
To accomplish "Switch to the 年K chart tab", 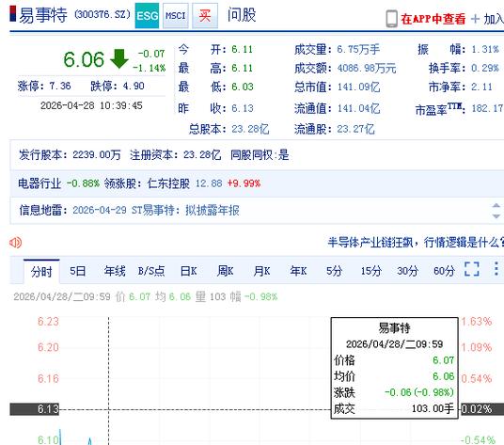I will pyautogui.click(x=298, y=271).
